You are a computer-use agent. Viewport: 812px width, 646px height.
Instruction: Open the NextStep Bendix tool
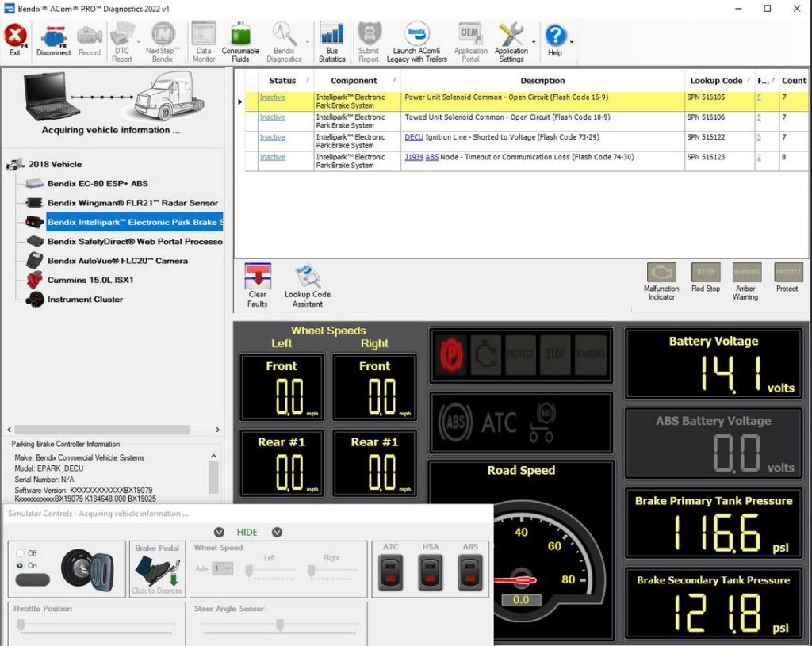tap(163, 38)
